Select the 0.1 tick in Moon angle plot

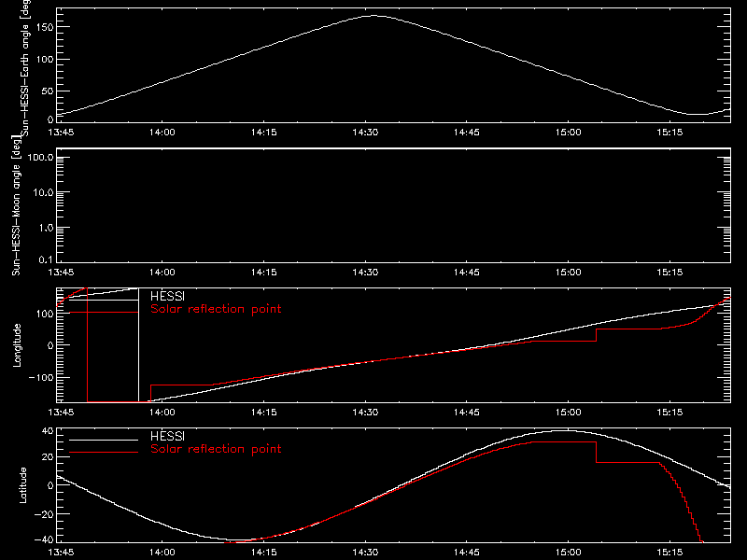point(46,260)
